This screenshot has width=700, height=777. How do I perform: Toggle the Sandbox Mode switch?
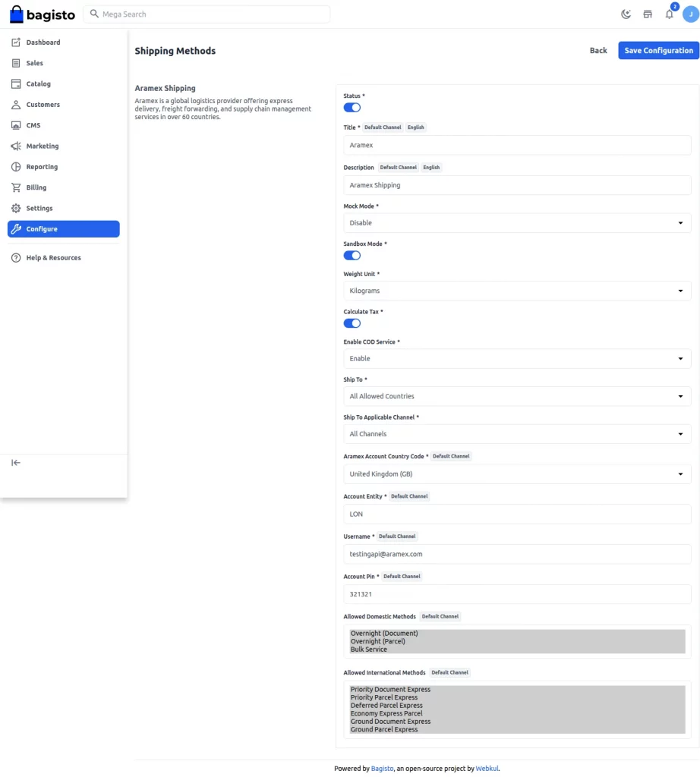[x=352, y=256]
